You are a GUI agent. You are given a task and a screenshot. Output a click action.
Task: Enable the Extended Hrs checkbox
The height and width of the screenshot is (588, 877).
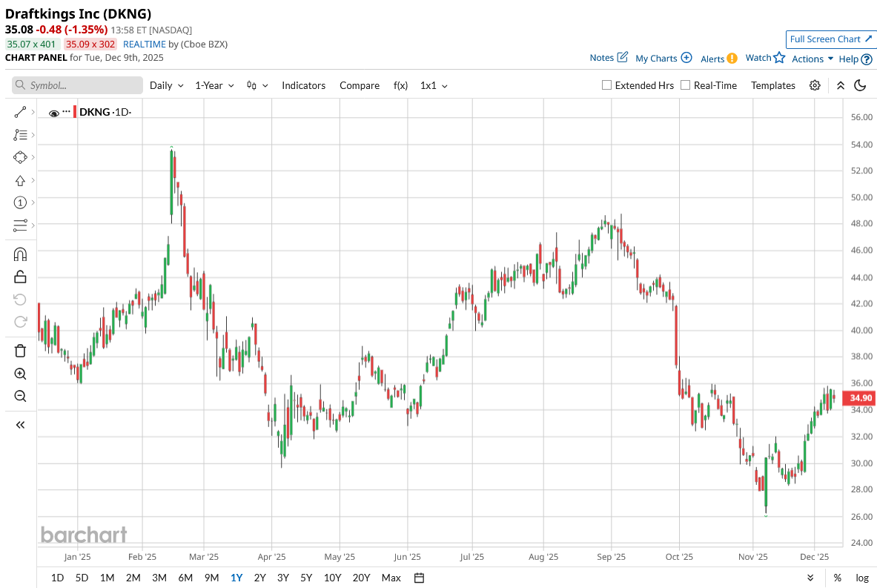click(x=606, y=85)
